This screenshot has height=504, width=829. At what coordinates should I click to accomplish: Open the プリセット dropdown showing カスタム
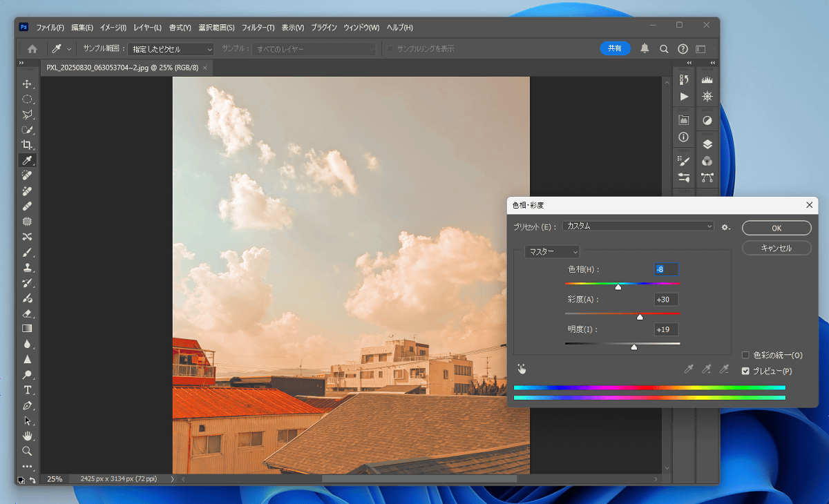(x=638, y=226)
